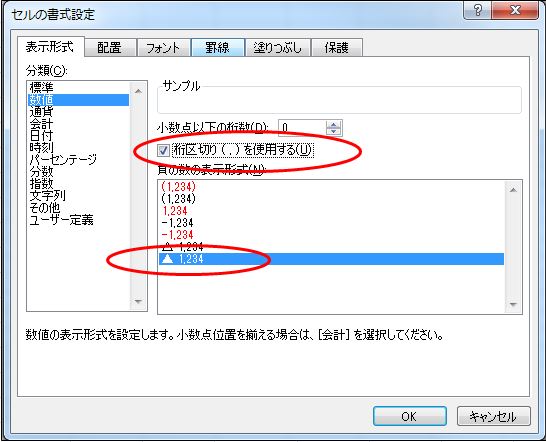Viewport: 546px width, 442px height.
Task: Click down arrow of negative-number list scrollbar
Action: pyautogui.click(x=513, y=304)
